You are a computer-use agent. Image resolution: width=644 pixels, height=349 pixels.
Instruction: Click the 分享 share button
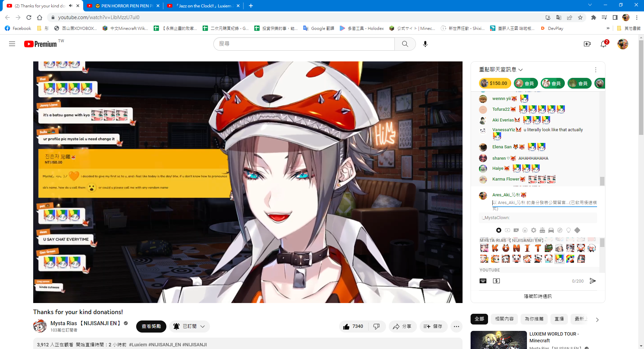pos(402,327)
